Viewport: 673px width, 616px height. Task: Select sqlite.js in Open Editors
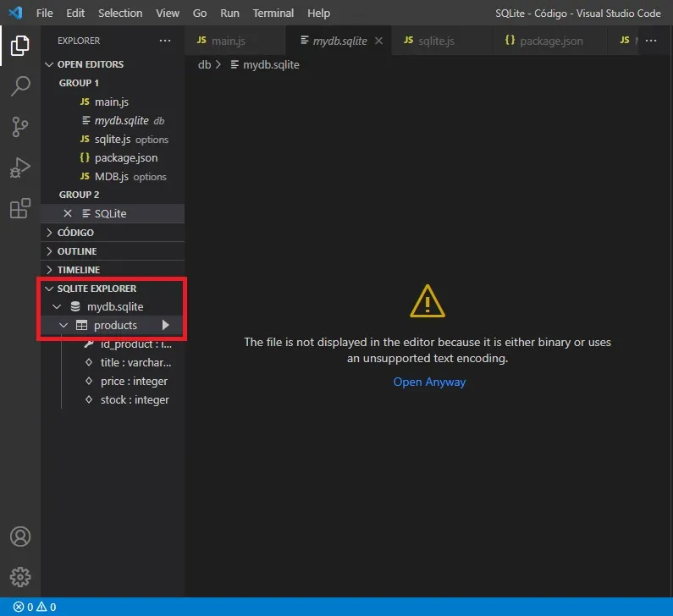(113, 140)
